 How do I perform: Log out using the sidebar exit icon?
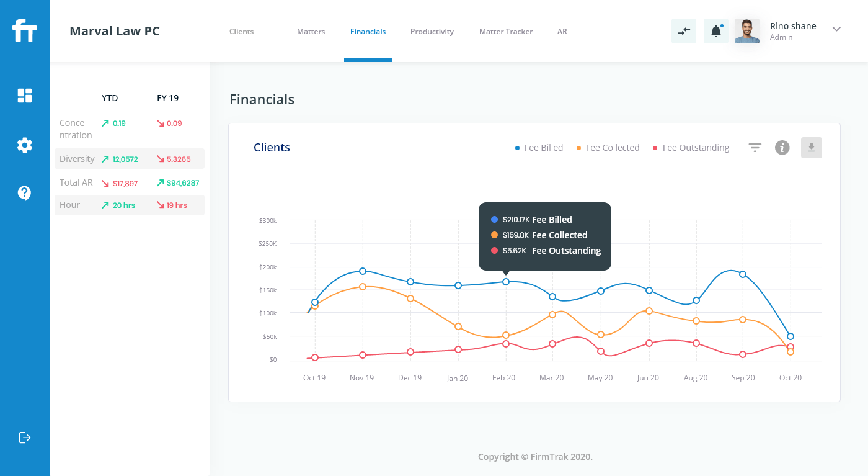(24, 437)
